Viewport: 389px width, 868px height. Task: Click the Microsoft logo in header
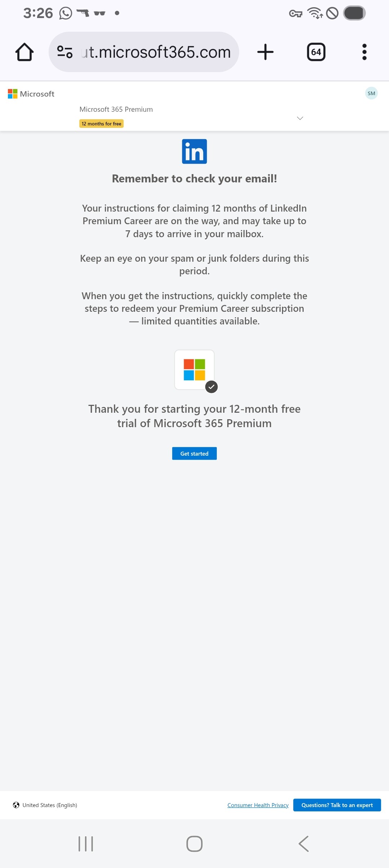click(x=31, y=94)
